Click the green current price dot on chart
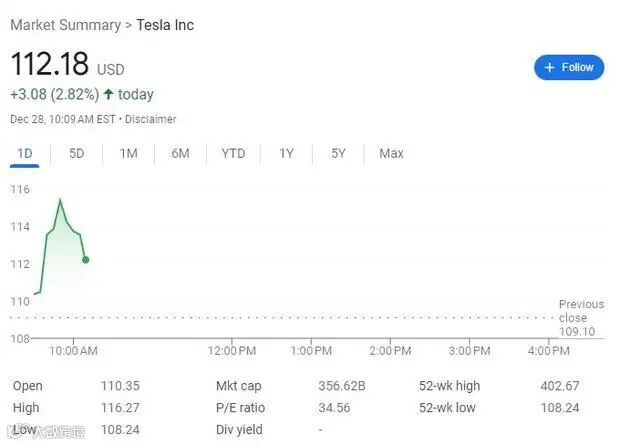This screenshot has height=445, width=640. pos(85,260)
